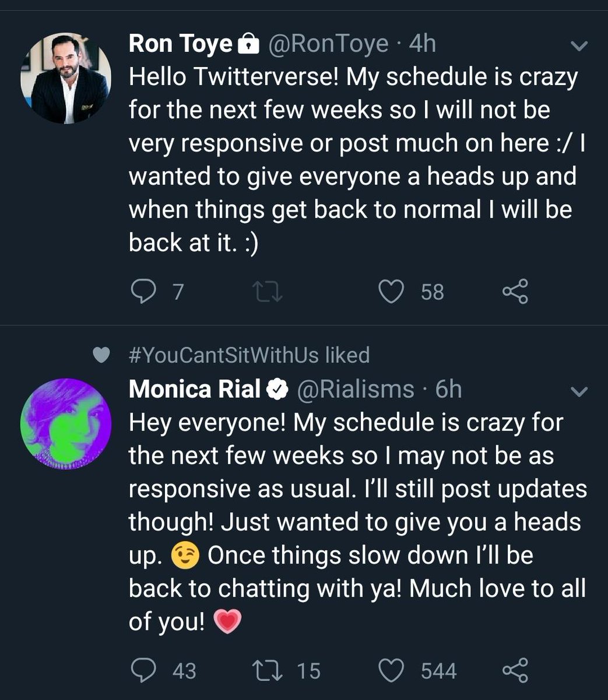Share Ron Toye's tweet
The image size is (608, 700).
pos(515,291)
